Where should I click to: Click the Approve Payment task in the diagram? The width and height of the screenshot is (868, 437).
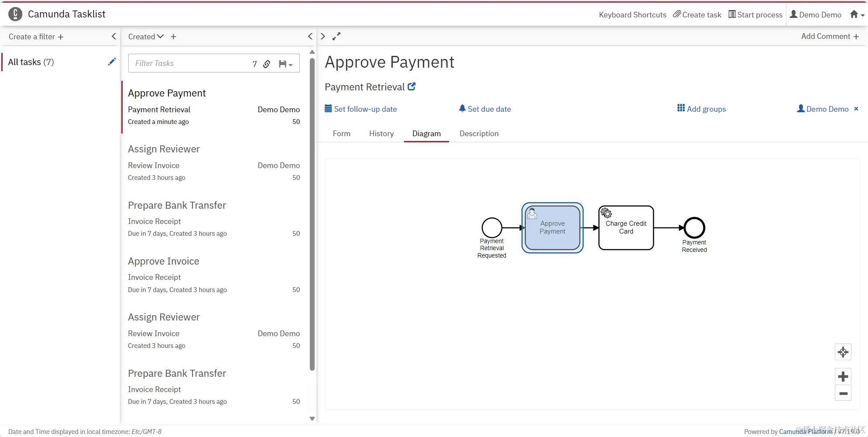pyautogui.click(x=552, y=227)
